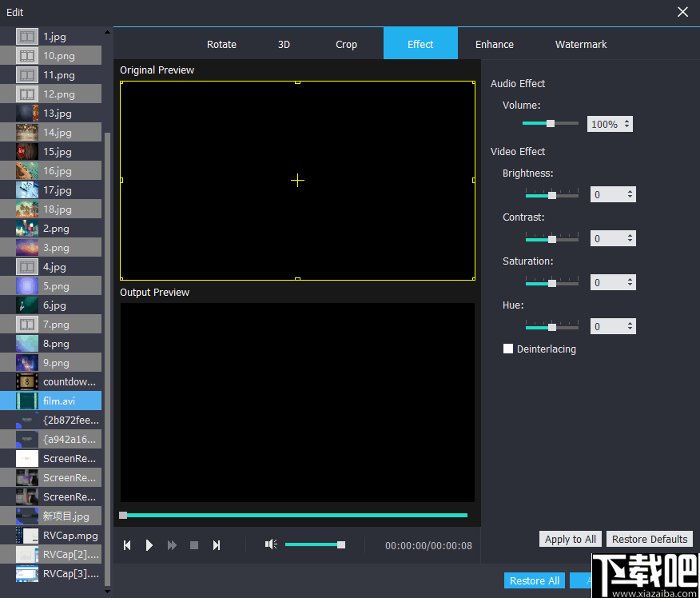Fast forward the video preview
Screen dimensions: 700x598
click(172, 544)
